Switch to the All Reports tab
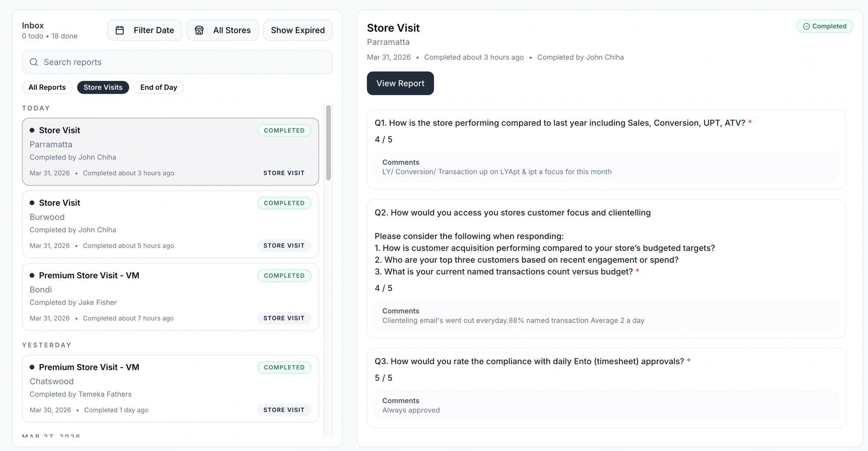The image size is (868, 451). (47, 88)
